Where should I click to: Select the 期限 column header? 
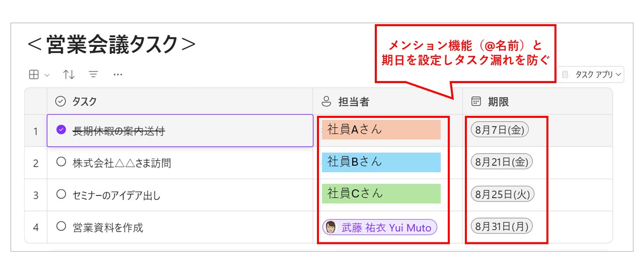click(x=537, y=101)
